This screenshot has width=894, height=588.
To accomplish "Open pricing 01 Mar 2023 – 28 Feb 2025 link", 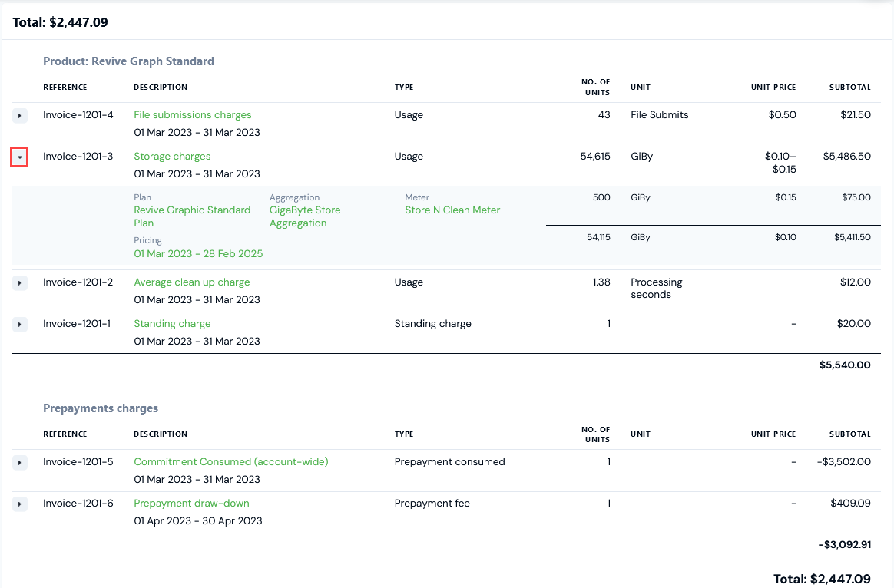I will point(198,253).
